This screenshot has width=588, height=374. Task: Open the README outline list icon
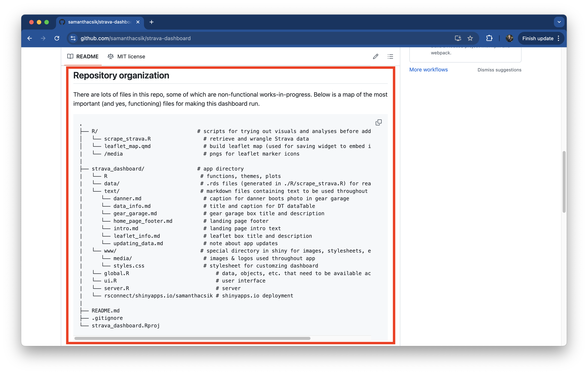[x=390, y=56]
